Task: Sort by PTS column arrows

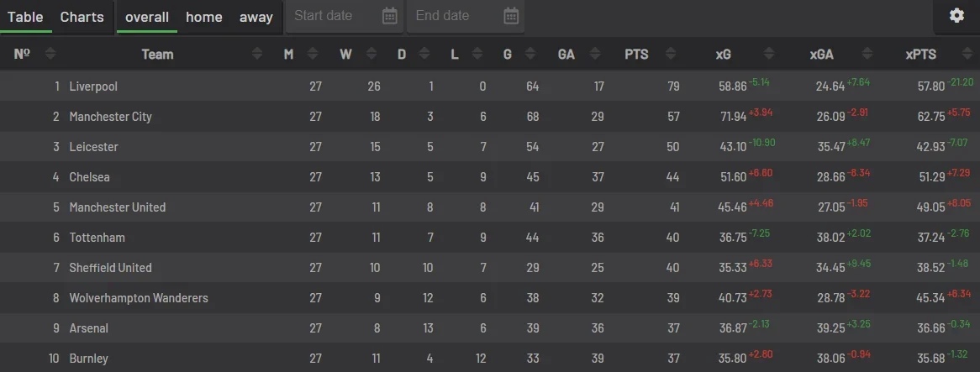Action: [672, 55]
